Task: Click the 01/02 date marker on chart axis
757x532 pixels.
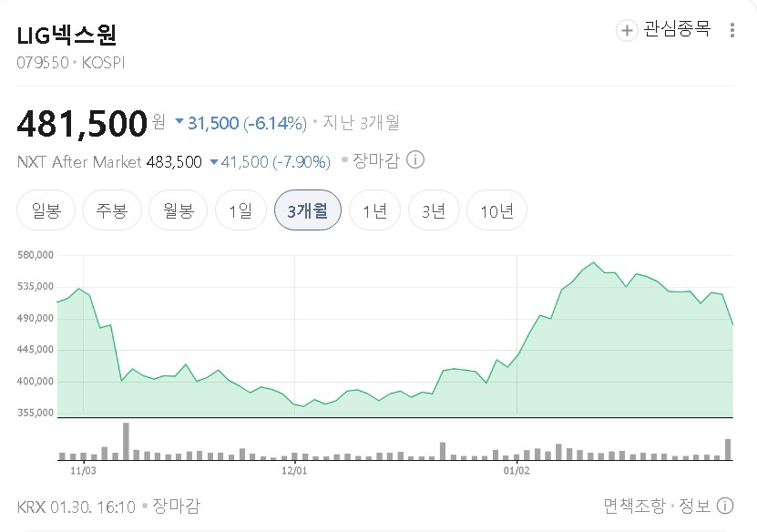Action: coord(517,471)
